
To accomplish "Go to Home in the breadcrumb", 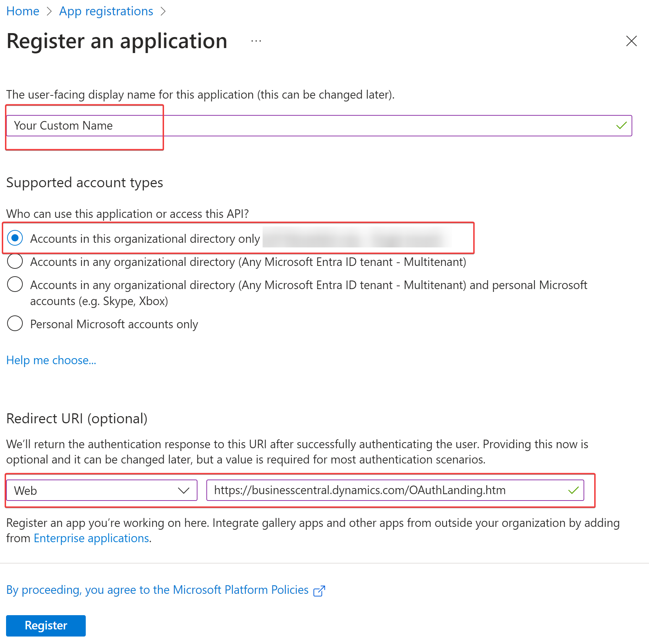I will pyautogui.click(x=23, y=11).
